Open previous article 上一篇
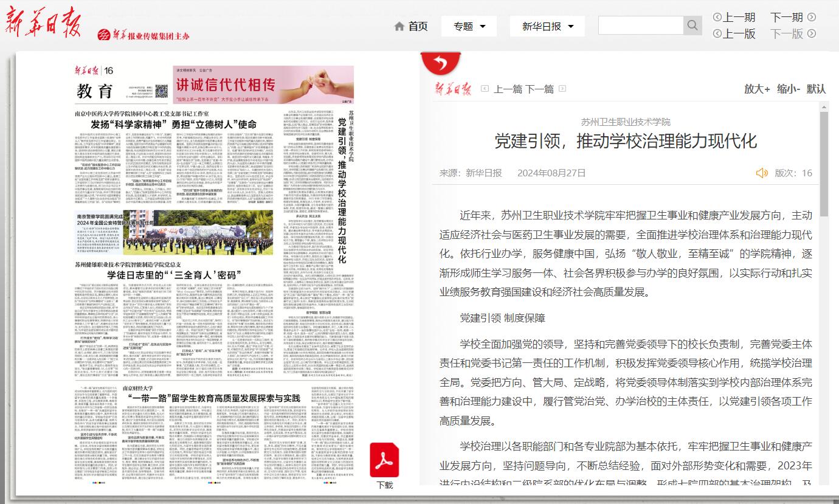This screenshot has width=839, height=504. pyautogui.click(x=508, y=89)
